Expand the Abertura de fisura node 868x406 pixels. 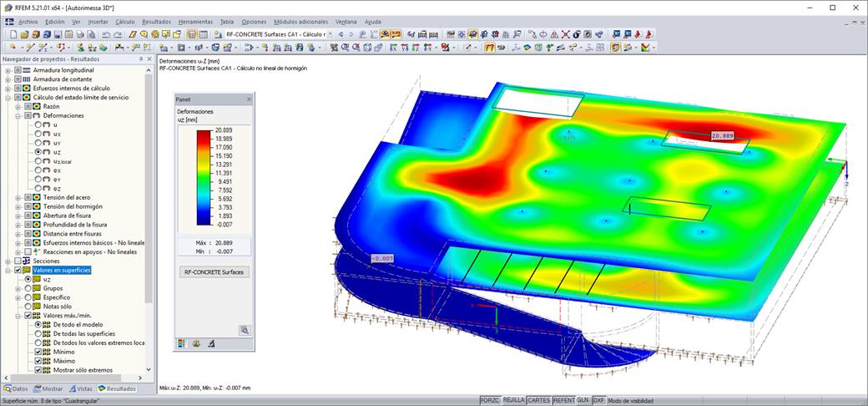18,216
